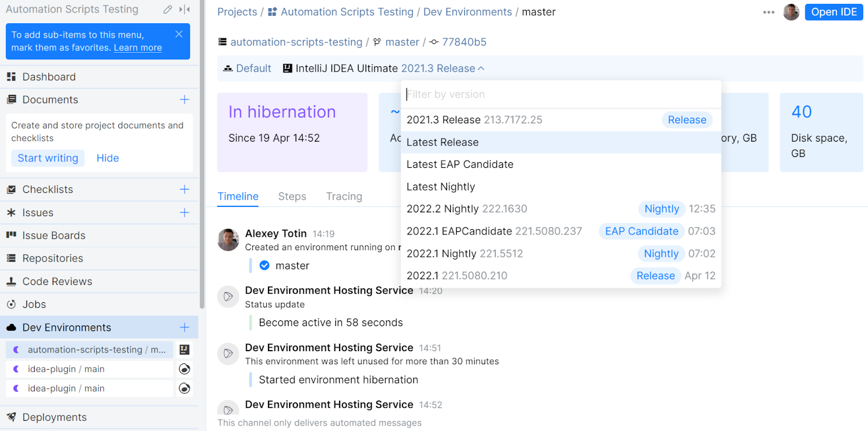
Task: Click service icon beside 14:51 hibernation message
Action: [x=228, y=353]
